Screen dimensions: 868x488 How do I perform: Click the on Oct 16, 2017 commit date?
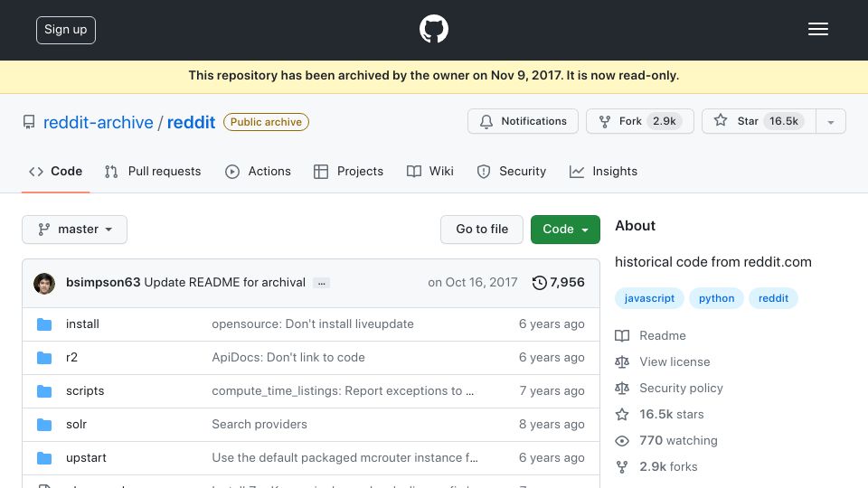pos(472,283)
